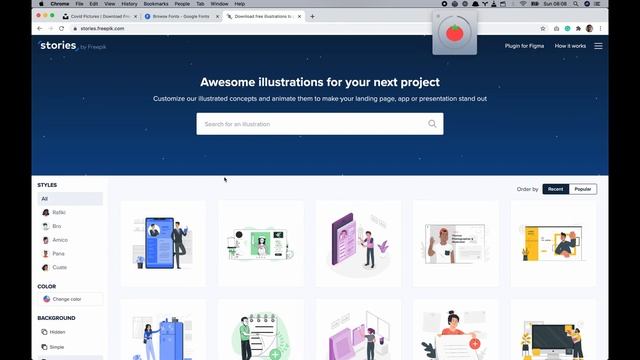This screenshot has width=640, height=360.
Task: Click the green circular extension icon in toolbar
Action: click(567, 29)
